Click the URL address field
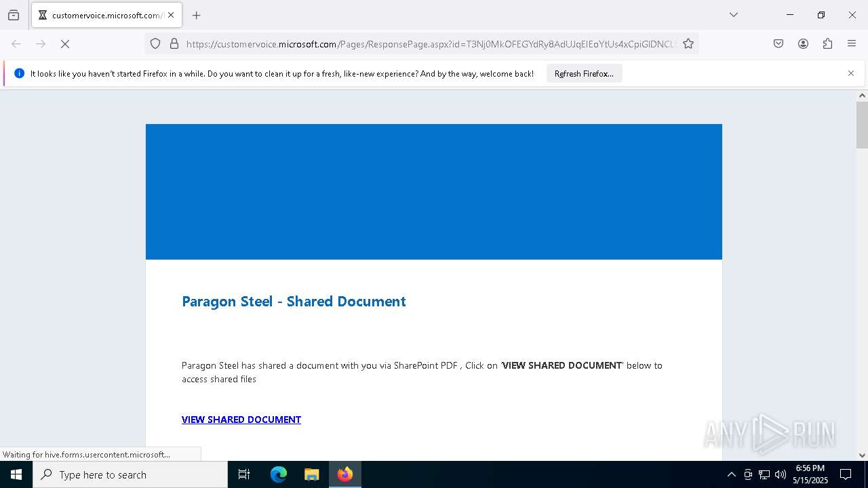Screen dimensions: 868x488 click(x=431, y=44)
